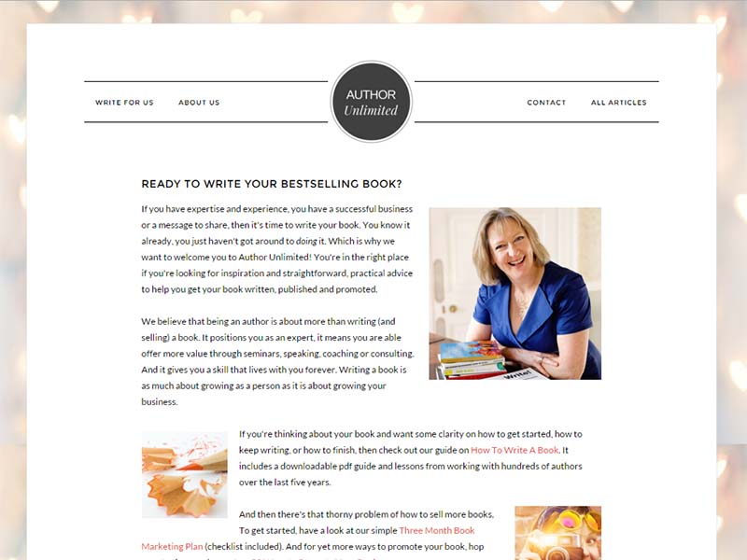The image size is (747, 560).
Task: Open the Three Month Book link
Action: [437, 530]
